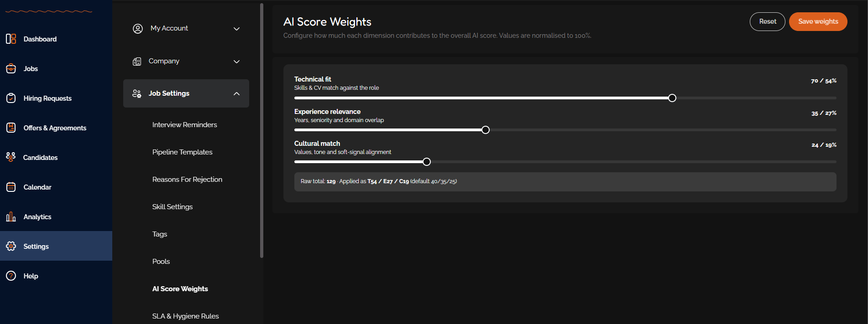
Task: Click 'Values, tone and soft-signal alignment' text
Action: click(x=343, y=152)
